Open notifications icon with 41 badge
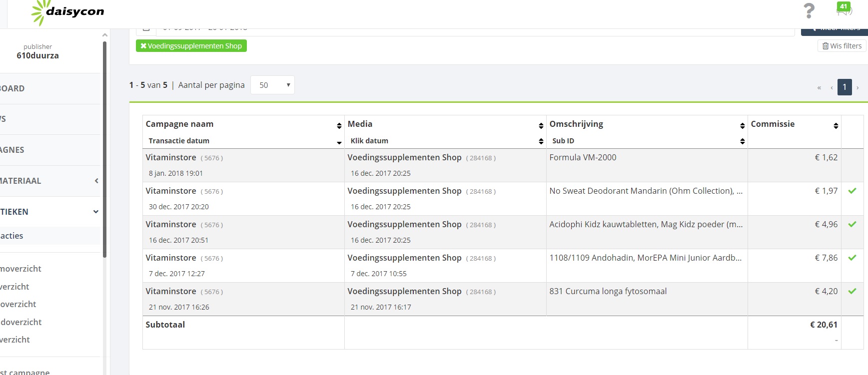This screenshot has width=868, height=375. pyautogui.click(x=844, y=8)
